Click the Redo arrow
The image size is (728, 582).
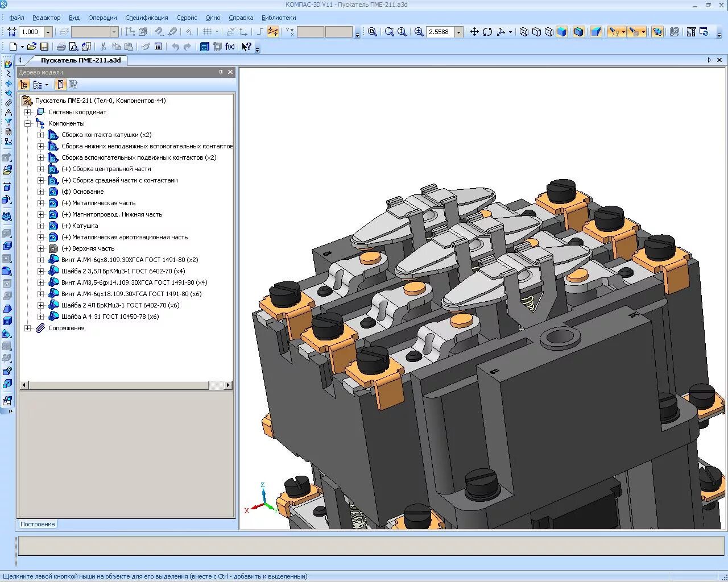coord(187,47)
